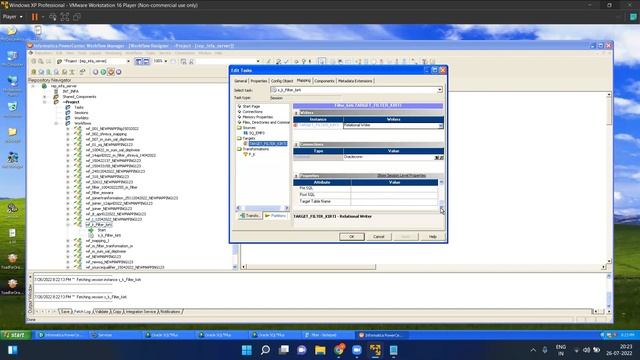The image size is (640, 360).
Task: Open Windows 11 Start from host taskbar
Action: (x=247, y=350)
